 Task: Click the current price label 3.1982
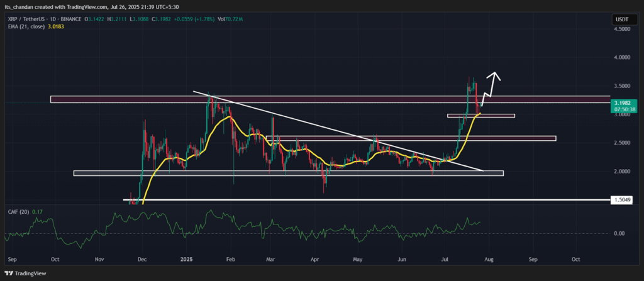click(x=623, y=104)
